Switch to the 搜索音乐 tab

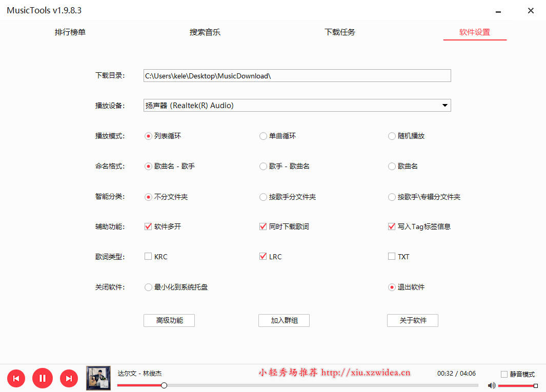(x=205, y=32)
